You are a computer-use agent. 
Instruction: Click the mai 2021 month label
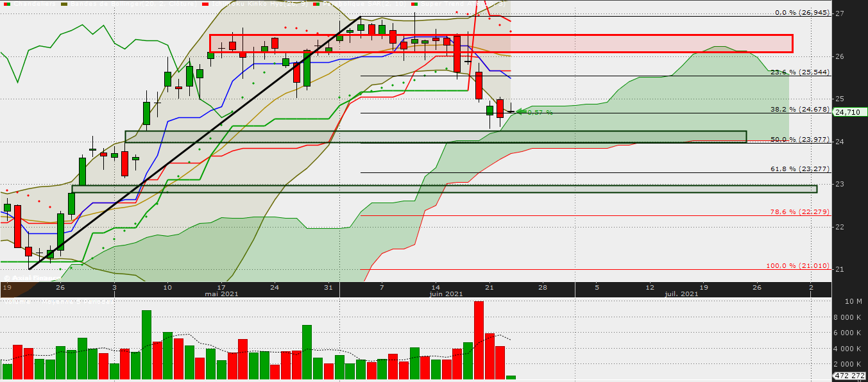[x=221, y=294]
